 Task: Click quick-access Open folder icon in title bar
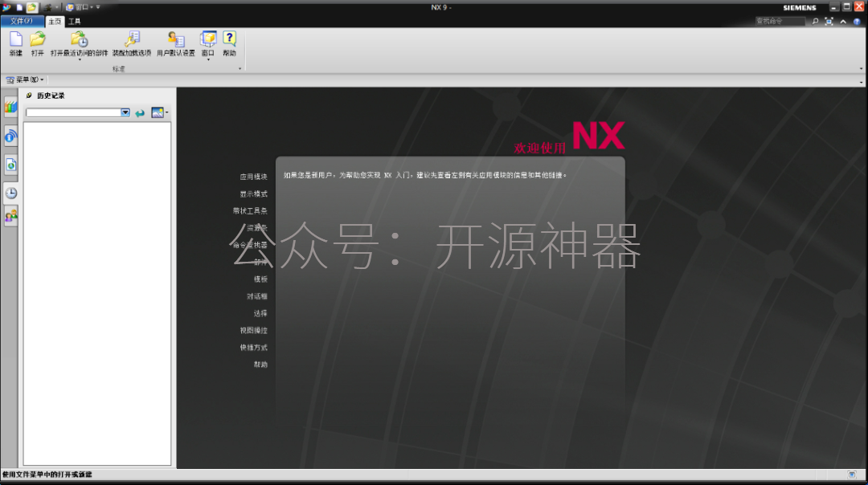pos(31,7)
